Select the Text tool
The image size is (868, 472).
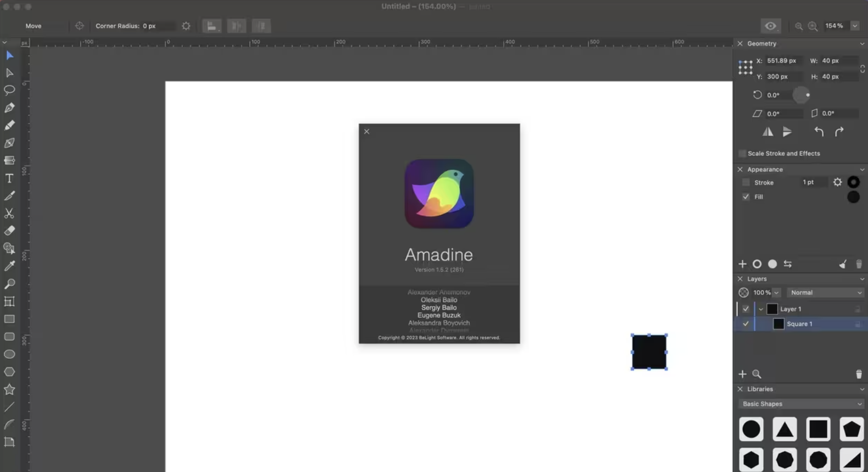coord(9,178)
